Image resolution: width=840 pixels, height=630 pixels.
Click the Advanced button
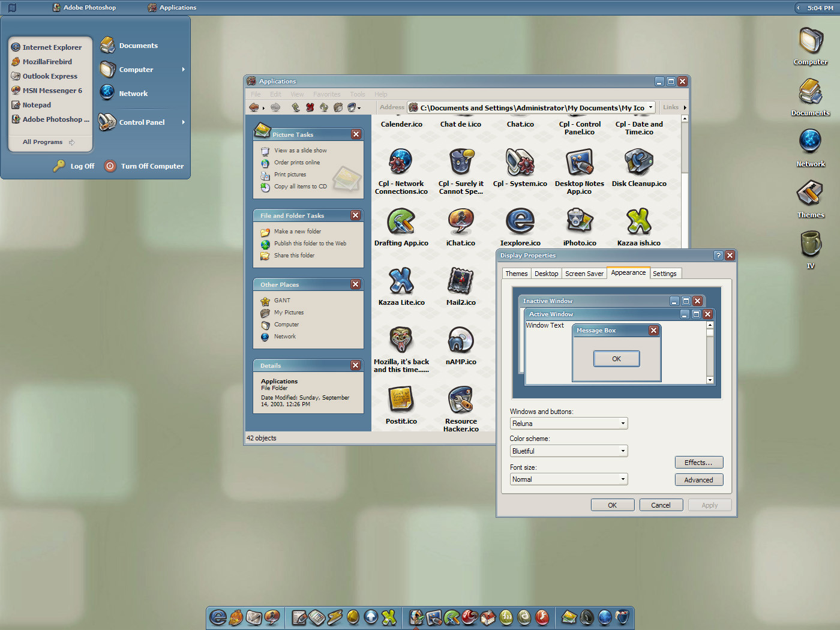pos(698,480)
